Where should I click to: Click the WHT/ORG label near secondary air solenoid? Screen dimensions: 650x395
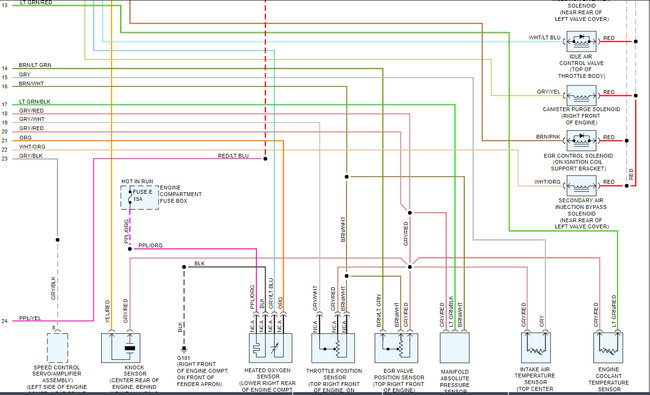[x=547, y=182]
